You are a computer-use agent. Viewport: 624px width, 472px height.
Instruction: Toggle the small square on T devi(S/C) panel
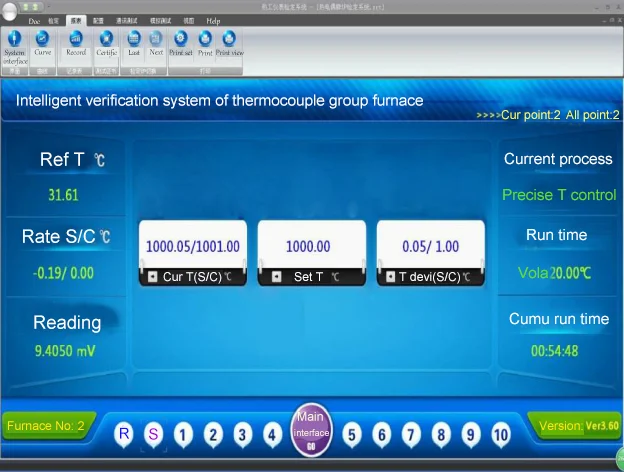pos(389,277)
